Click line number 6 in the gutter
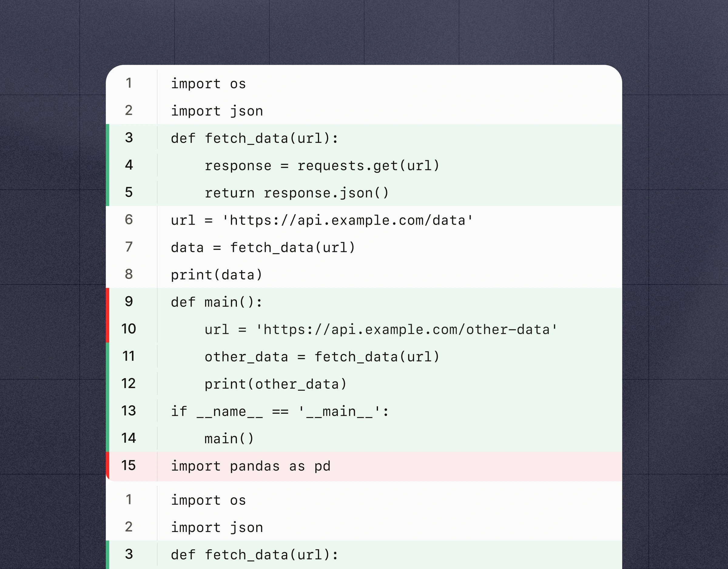Screen dimensions: 728x569 [x=129, y=220]
